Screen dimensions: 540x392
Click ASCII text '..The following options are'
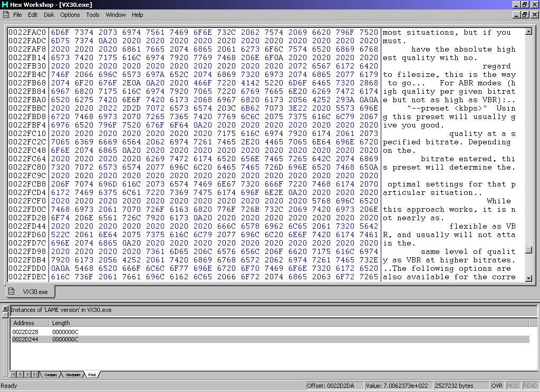click(x=447, y=268)
